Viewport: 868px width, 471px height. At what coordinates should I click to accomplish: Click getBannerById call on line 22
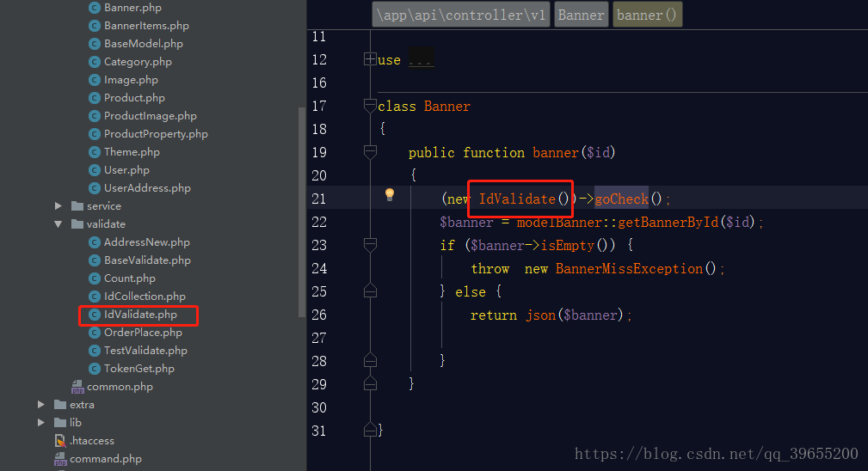[668, 223]
